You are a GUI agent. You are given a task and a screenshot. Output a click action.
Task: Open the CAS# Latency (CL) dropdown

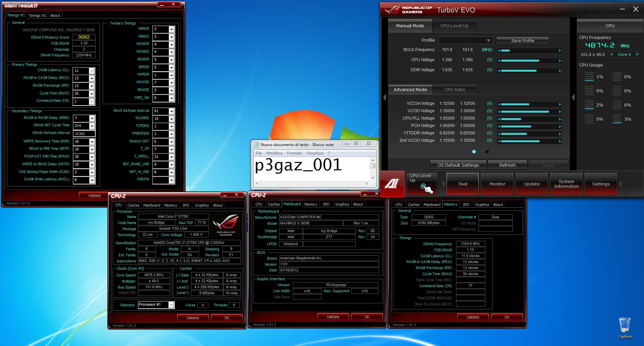pos(91,71)
